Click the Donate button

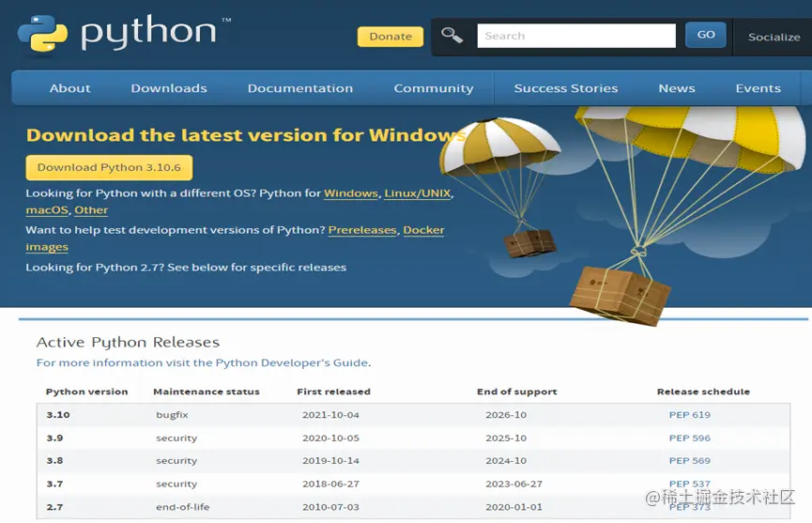(x=391, y=37)
